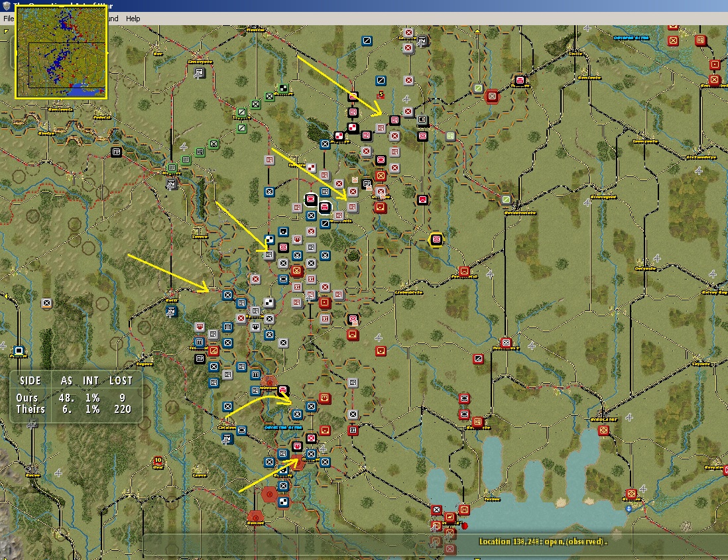The width and height of the screenshot is (728, 560).
Task: Select the black MR unit west of green units
Action: (x=116, y=152)
